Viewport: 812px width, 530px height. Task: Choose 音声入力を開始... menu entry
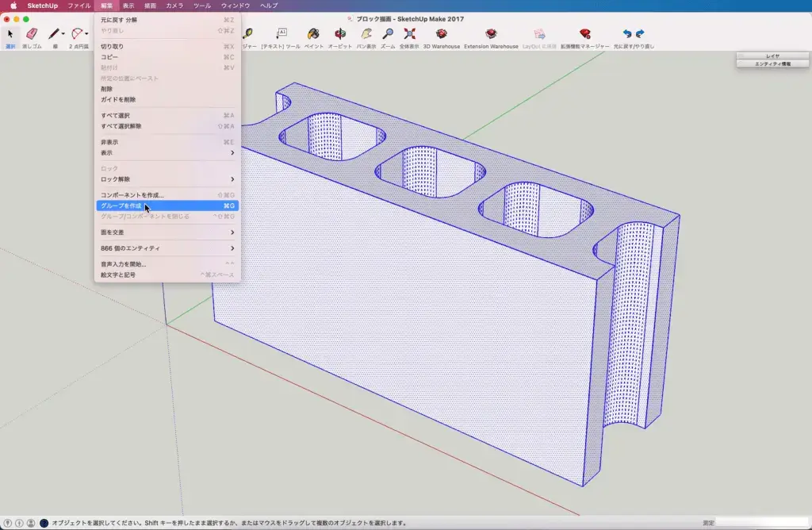167,264
